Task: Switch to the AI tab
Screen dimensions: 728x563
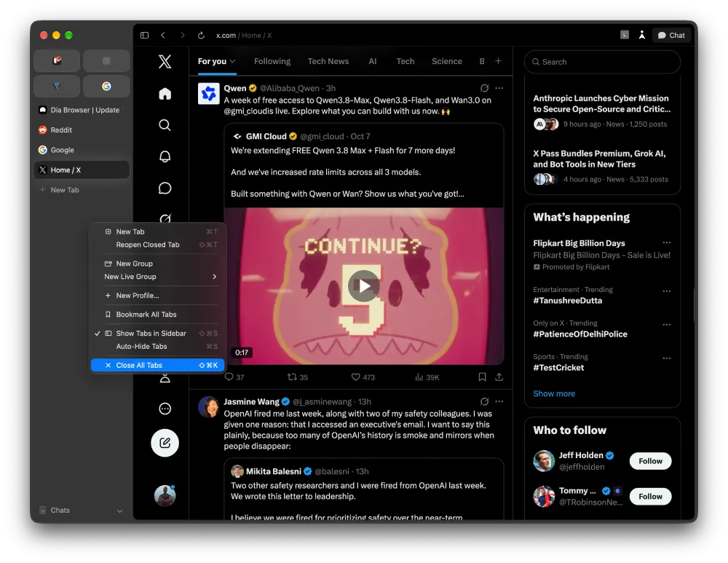Action: point(372,61)
